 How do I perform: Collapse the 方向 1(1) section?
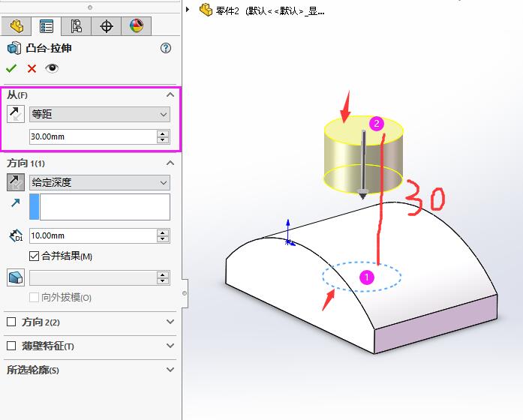pyautogui.click(x=170, y=163)
